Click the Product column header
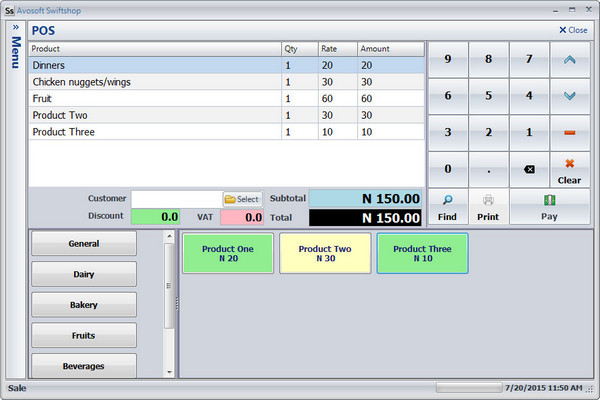 coord(155,49)
